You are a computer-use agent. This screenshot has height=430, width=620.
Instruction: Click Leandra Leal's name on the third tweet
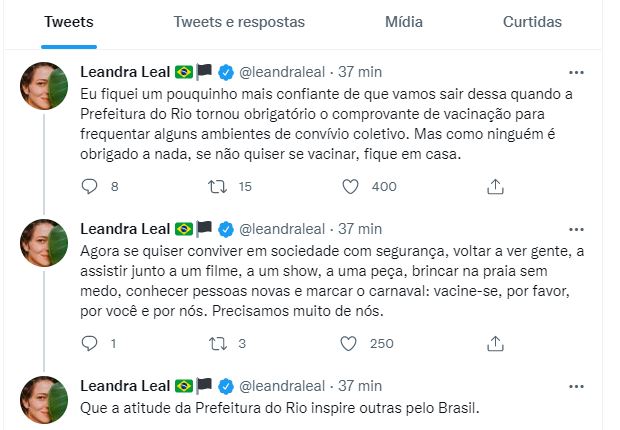pyautogui.click(x=124, y=385)
